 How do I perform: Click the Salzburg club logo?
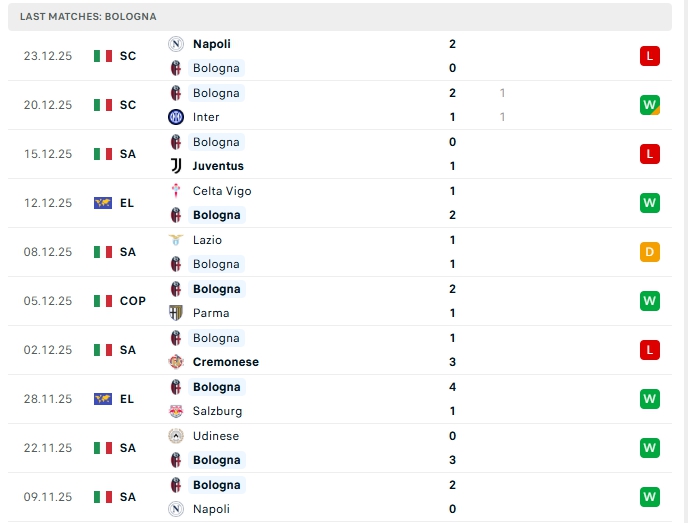(176, 411)
